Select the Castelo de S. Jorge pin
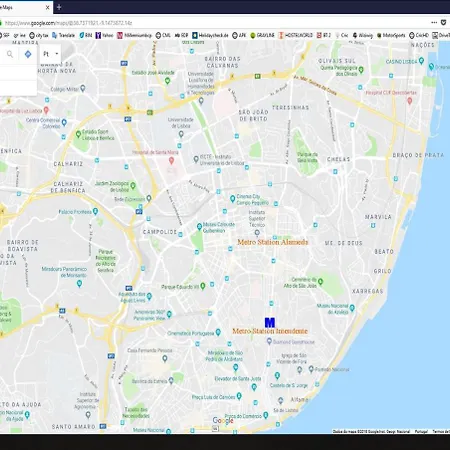Screen dimensions: 450x450 pyautogui.click(x=277, y=376)
